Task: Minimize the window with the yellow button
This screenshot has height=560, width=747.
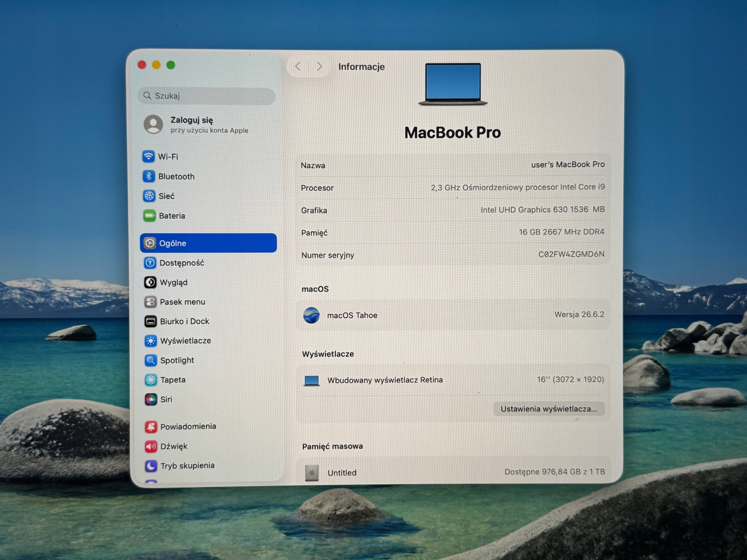Action: [x=156, y=65]
